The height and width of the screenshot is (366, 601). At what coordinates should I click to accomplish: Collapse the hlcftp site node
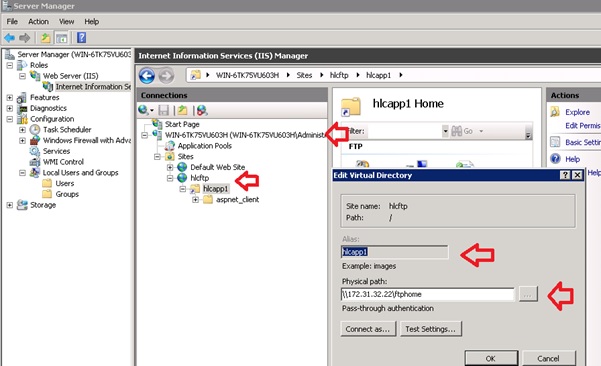tap(170, 178)
